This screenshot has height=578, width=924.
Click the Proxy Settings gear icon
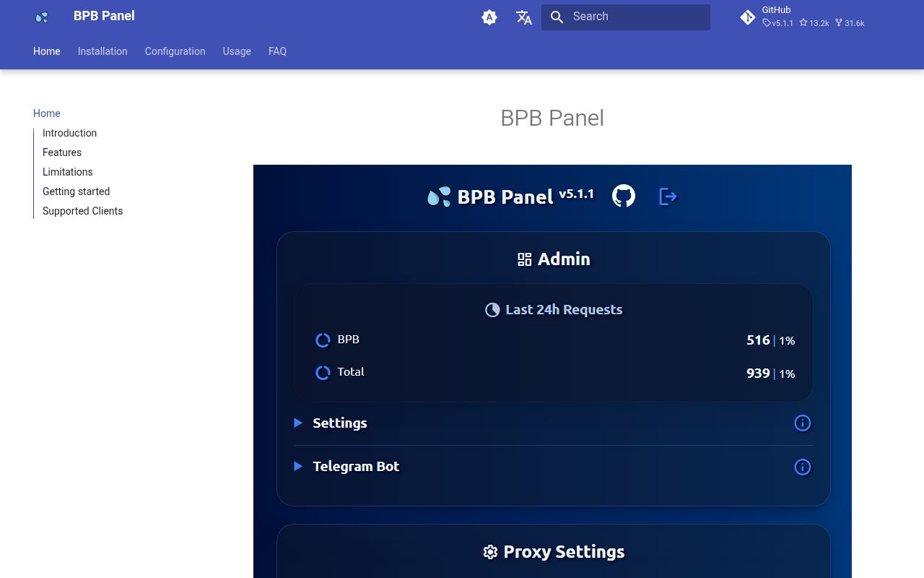[x=490, y=552]
